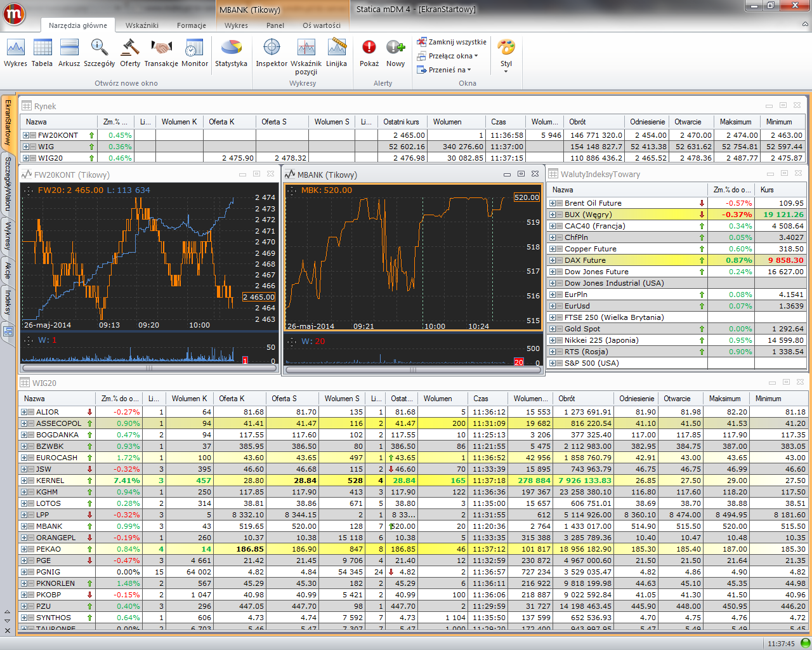812x650 pixels.
Task: Toggle Wskaźnik pozycji on charts
Action: (x=306, y=56)
